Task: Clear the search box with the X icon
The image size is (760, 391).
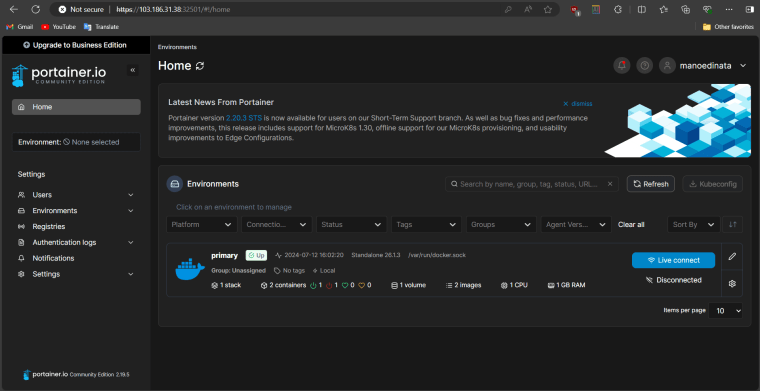Action: click(610, 184)
